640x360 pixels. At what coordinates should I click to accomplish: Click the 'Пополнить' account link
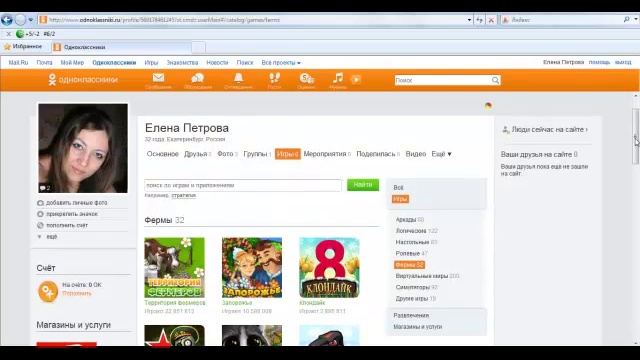tap(77, 293)
